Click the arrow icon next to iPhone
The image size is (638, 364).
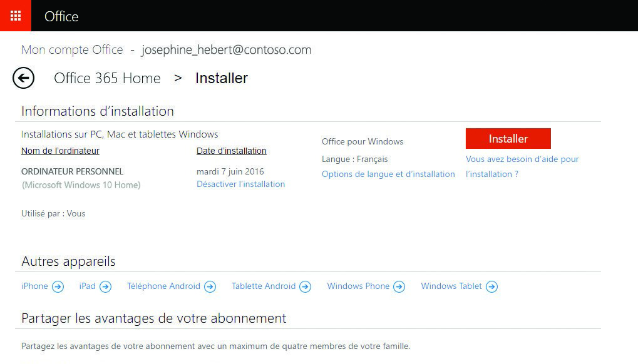[x=58, y=287]
